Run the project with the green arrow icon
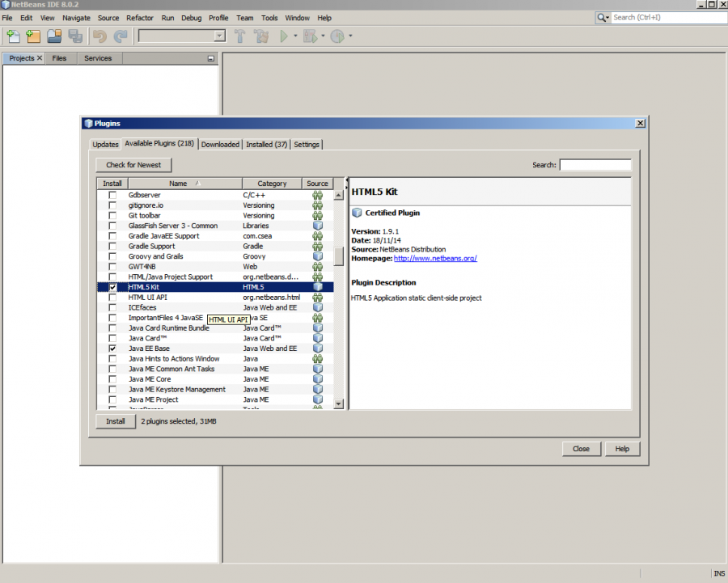 [x=284, y=36]
